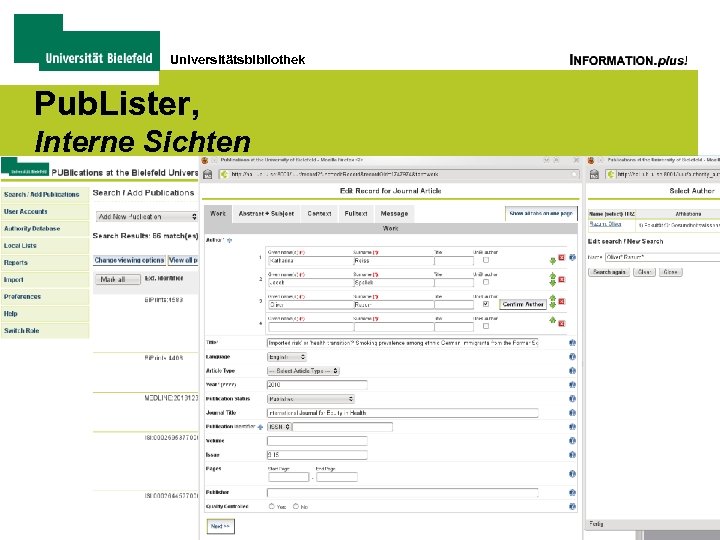The height and width of the screenshot is (540, 720).
Task: Delete author row 1 (Reiss) with red X
Action: click(561, 258)
